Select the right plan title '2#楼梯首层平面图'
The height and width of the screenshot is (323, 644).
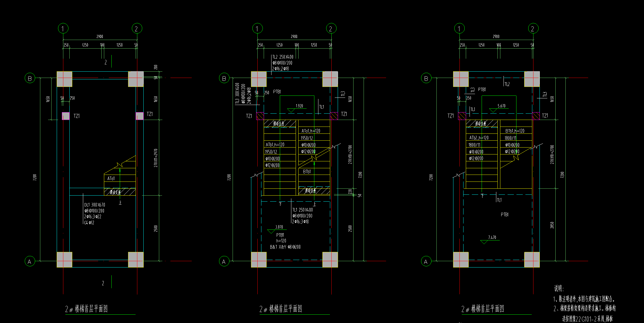(x=483, y=309)
